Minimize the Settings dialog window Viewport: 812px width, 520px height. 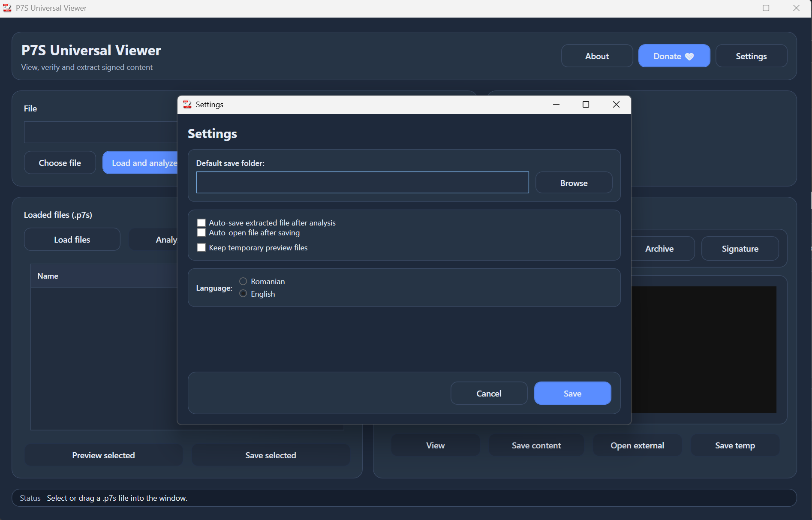(556, 105)
